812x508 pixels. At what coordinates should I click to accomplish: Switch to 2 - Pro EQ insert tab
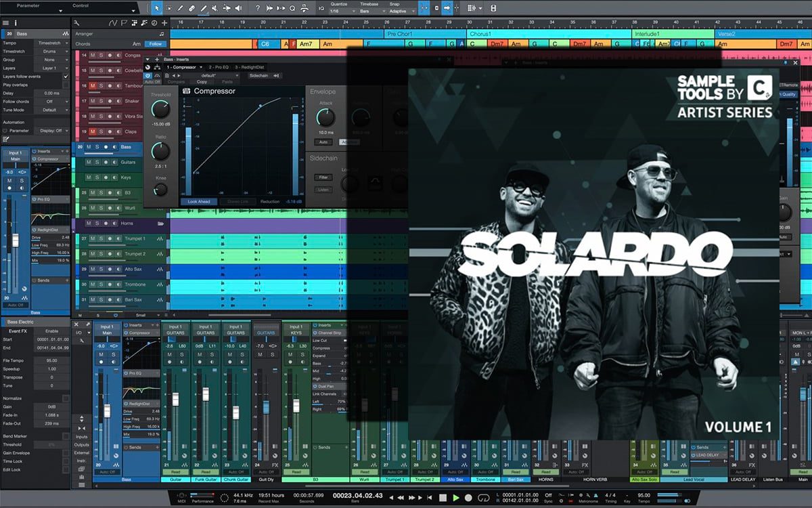click(x=219, y=67)
